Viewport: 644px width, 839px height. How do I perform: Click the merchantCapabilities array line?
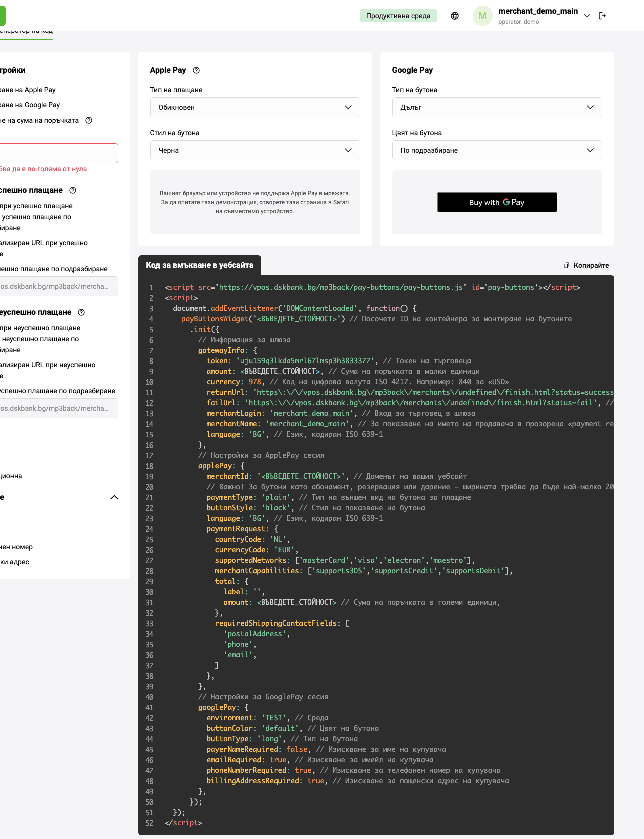(x=364, y=571)
